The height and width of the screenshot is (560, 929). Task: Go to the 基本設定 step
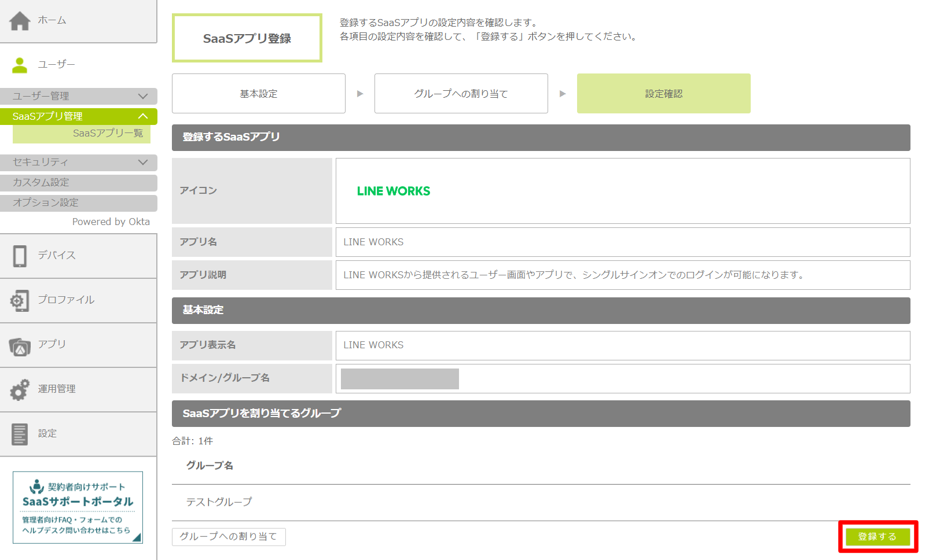[x=259, y=94]
